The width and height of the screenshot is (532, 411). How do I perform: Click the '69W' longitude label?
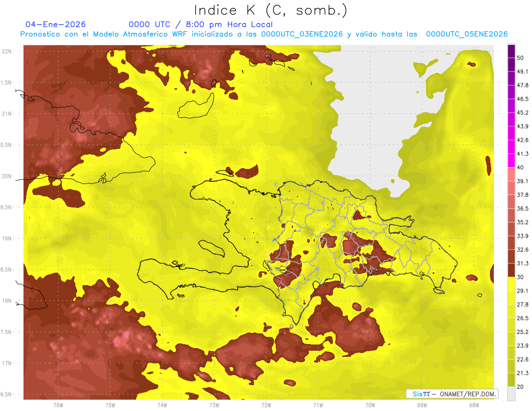tap(422, 405)
